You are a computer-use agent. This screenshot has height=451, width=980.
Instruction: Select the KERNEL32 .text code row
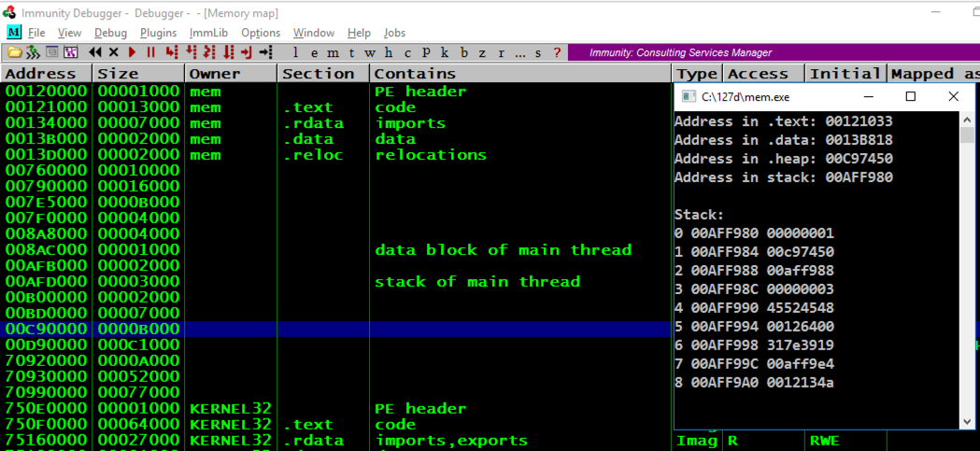(x=337, y=424)
